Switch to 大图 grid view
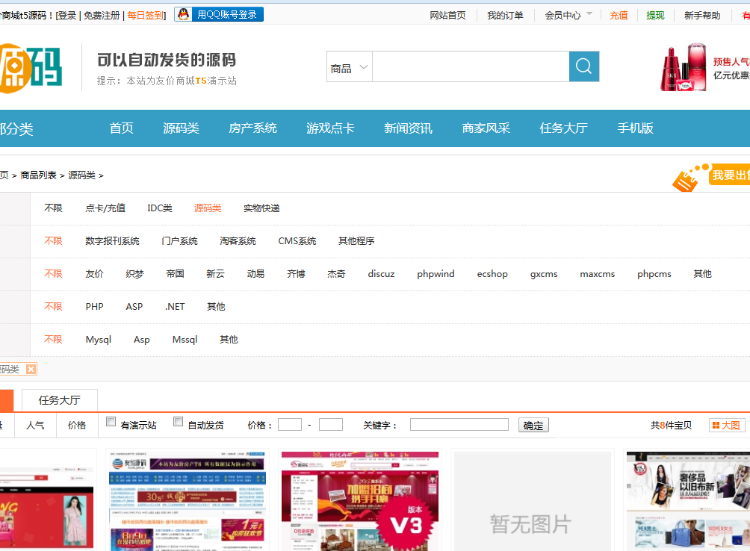 [727, 425]
